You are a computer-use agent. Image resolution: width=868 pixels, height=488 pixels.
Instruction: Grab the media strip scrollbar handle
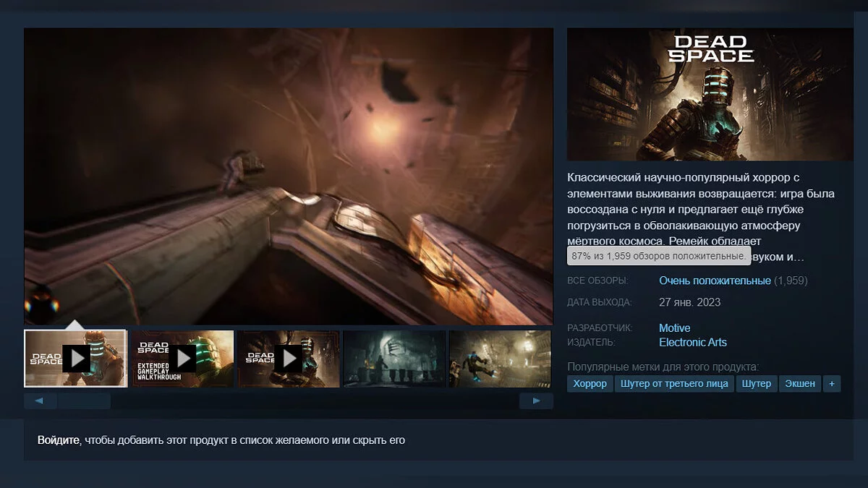pos(84,401)
